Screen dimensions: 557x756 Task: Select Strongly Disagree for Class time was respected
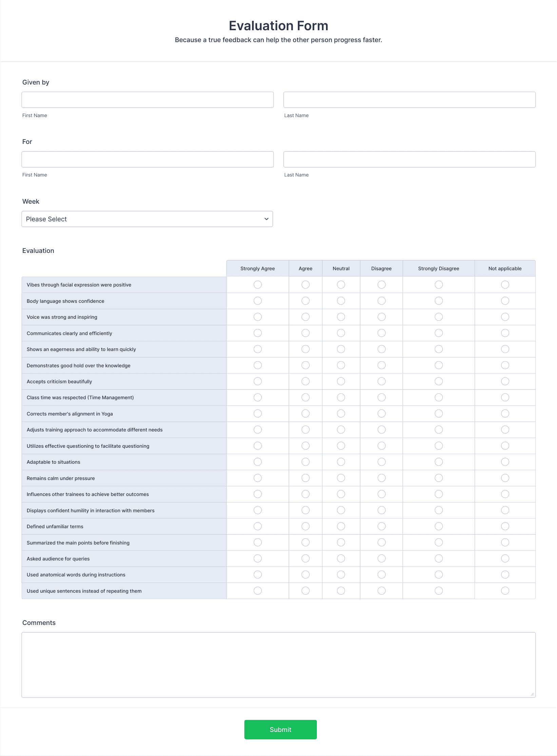coord(439,397)
